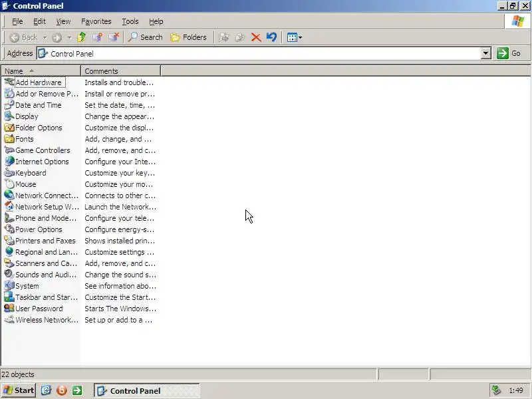Screen dimensions: 532x399
Task: Open the File menu
Action: tap(17, 21)
